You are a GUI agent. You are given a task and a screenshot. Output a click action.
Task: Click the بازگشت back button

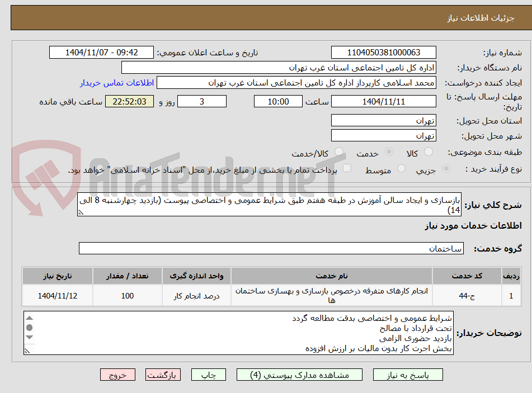click(163, 375)
